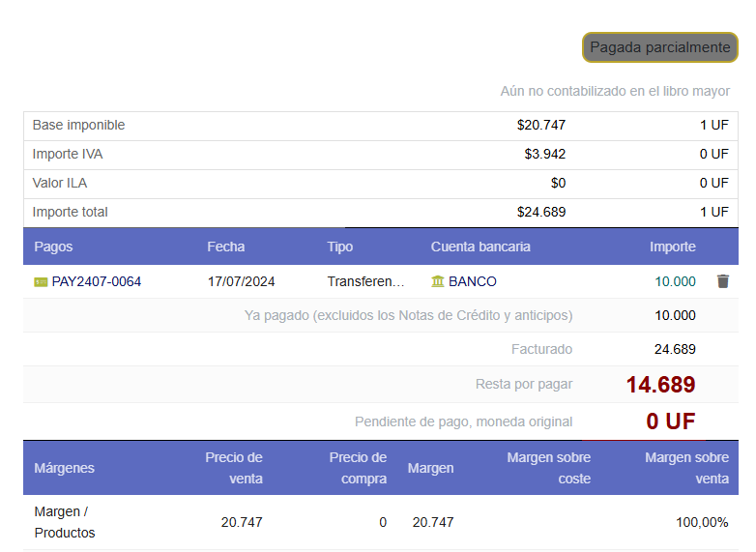Image resolution: width=756 pixels, height=552 pixels.
Task: Click the bank icon next to BANCO
Action: coord(438,281)
